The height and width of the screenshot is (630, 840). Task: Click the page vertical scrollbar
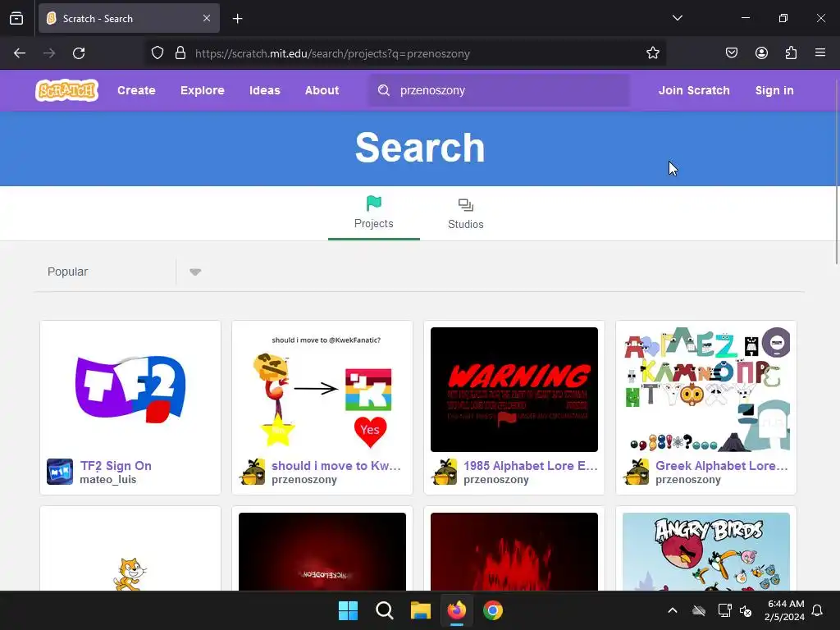(x=837, y=171)
